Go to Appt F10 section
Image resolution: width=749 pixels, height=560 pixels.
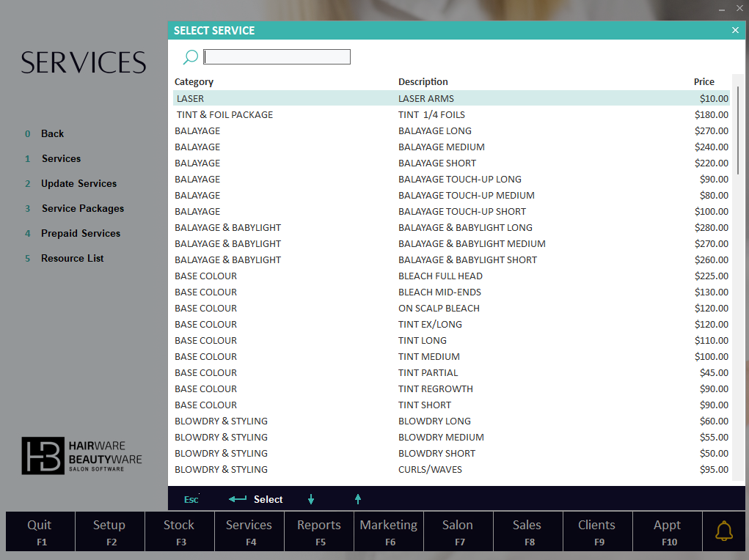coord(667,531)
